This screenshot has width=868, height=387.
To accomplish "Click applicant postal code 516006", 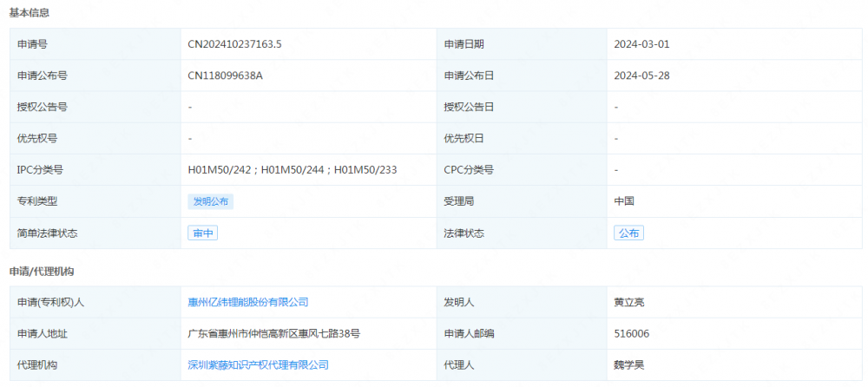I will click(x=632, y=333).
